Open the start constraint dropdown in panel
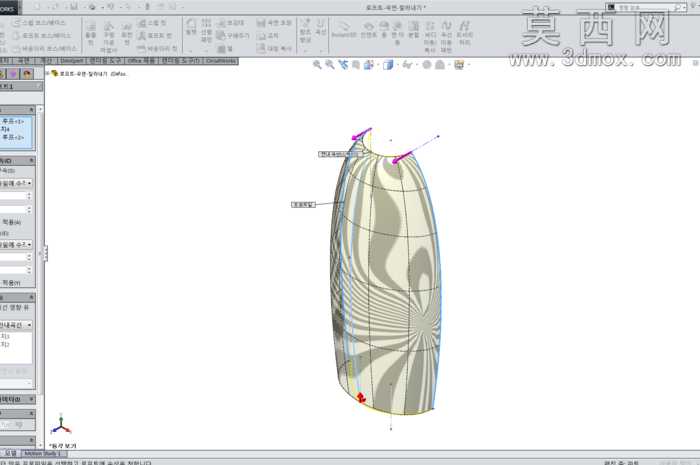The width and height of the screenshot is (700, 465). tap(16, 183)
